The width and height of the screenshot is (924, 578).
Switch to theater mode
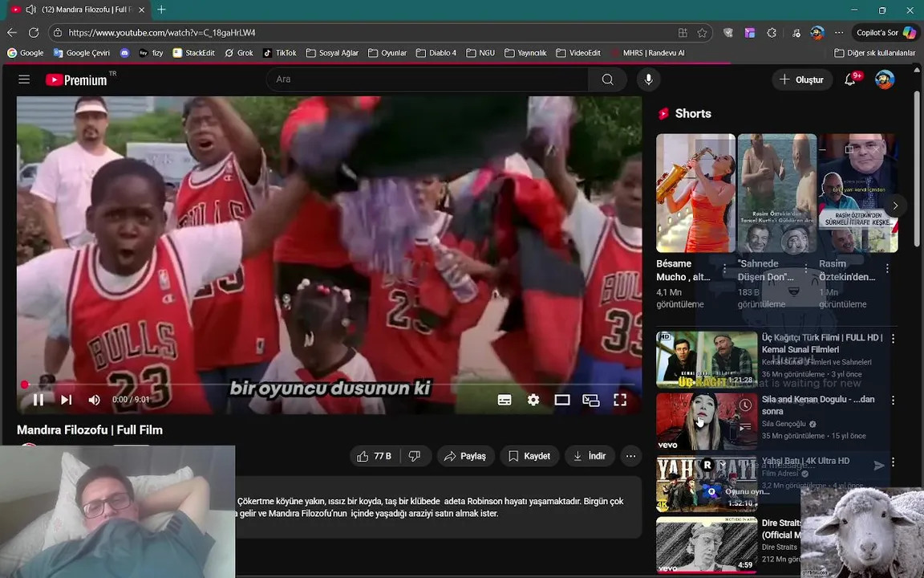click(x=562, y=400)
